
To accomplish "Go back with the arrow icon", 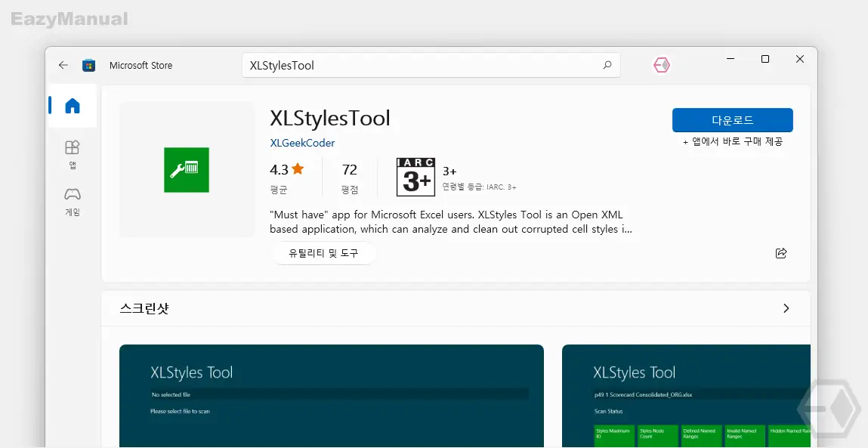I will (63, 65).
